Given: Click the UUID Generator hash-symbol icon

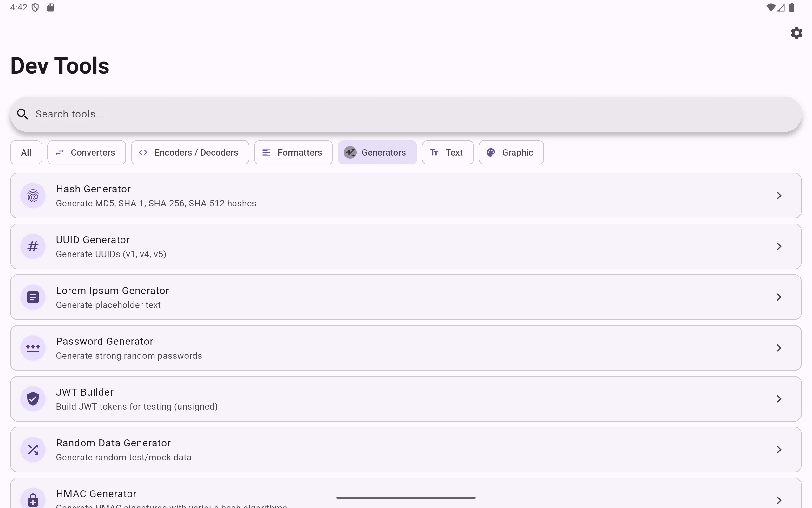Looking at the screenshot, I should tap(33, 246).
